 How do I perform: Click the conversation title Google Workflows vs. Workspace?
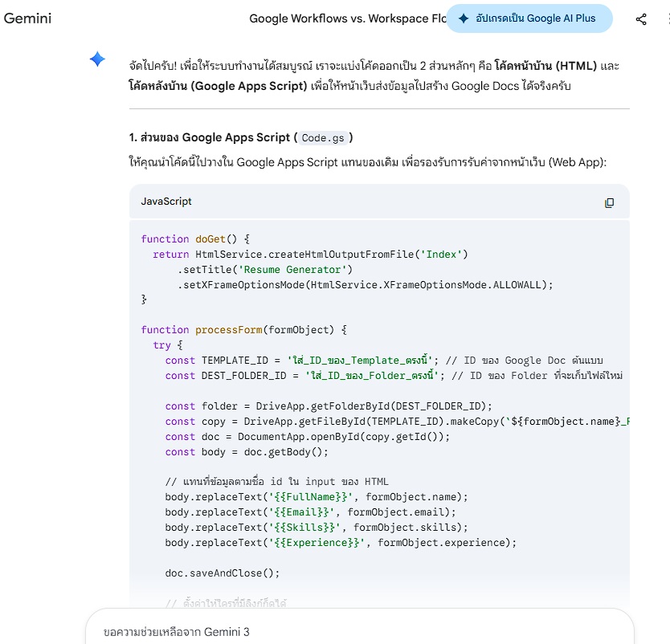(345, 18)
